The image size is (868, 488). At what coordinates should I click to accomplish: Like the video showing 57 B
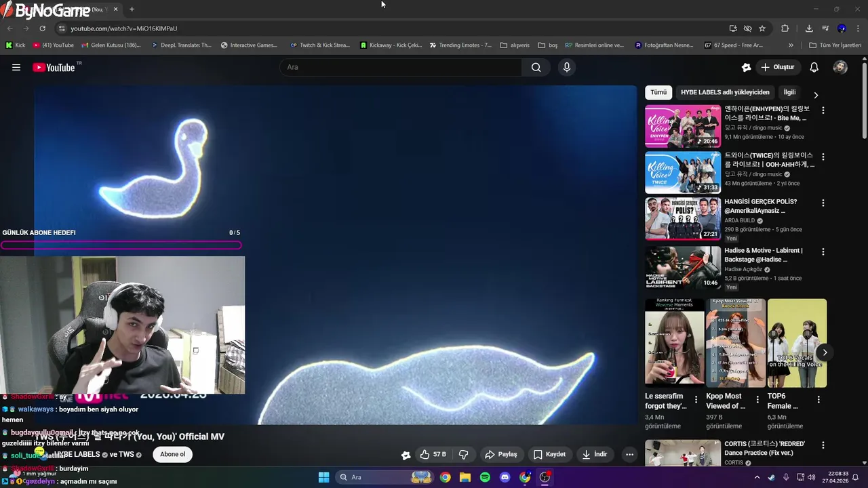[x=433, y=454]
